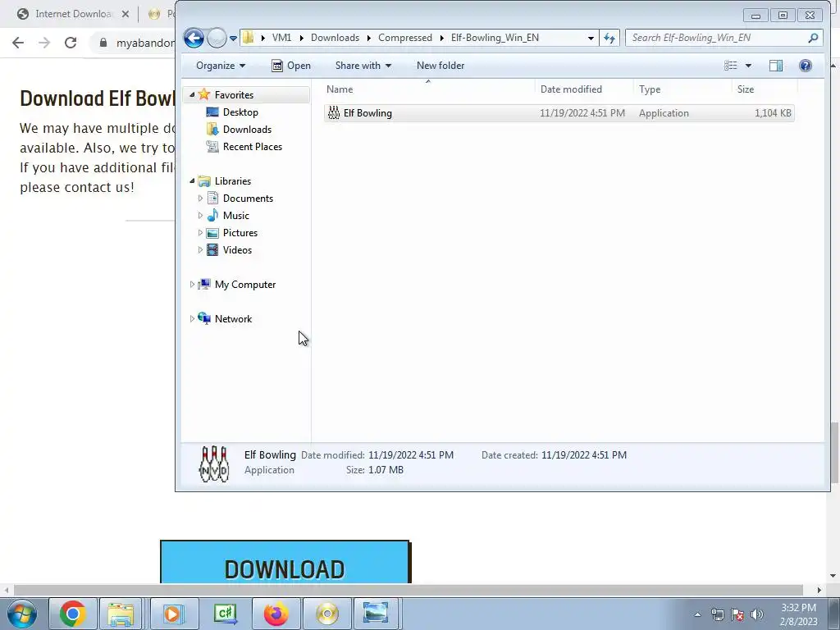Click Open in the Explorer toolbar

[291, 66]
